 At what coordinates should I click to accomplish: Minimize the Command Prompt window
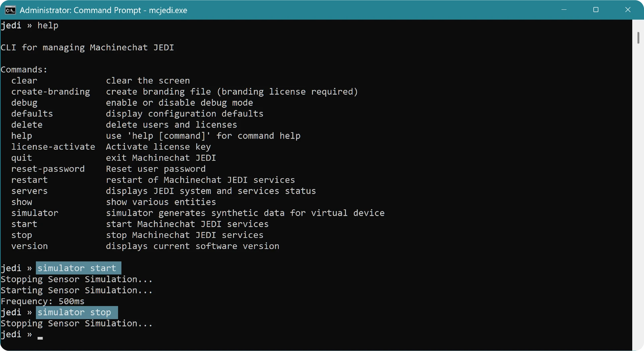click(564, 10)
